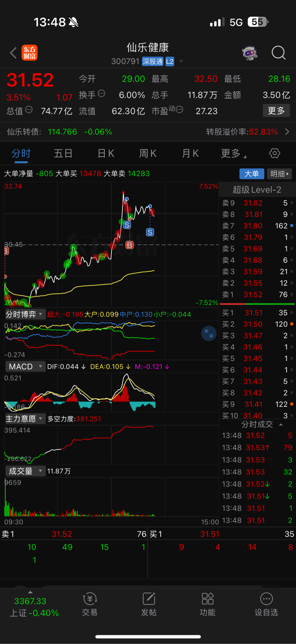Tap the 卖7 order row at 31.80

click(257, 226)
